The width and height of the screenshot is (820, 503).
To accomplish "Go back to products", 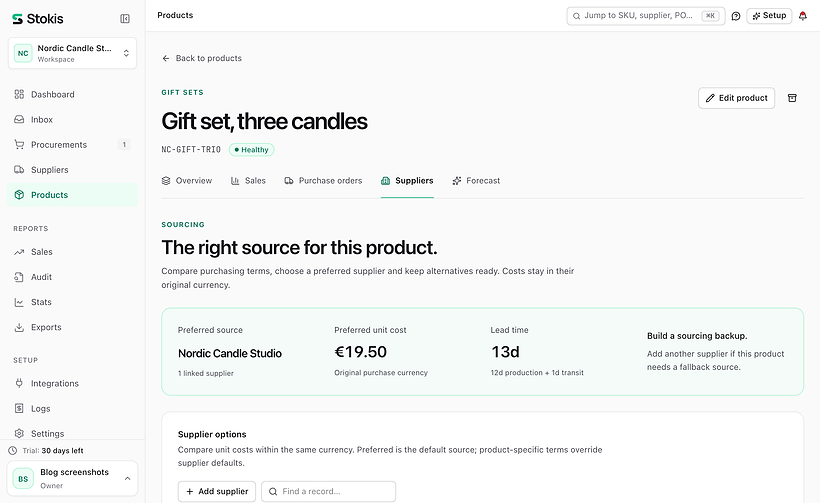I will [x=202, y=58].
